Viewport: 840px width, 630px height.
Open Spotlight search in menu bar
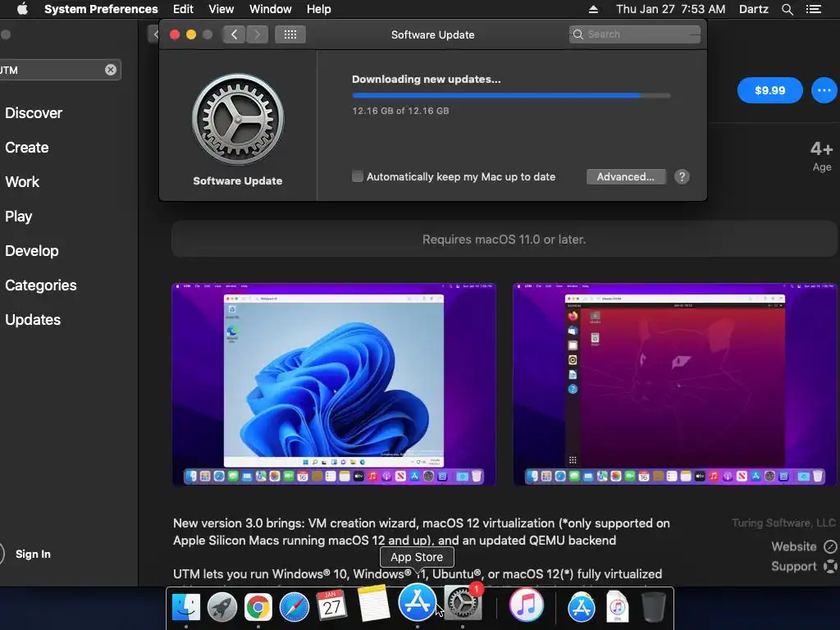787,9
